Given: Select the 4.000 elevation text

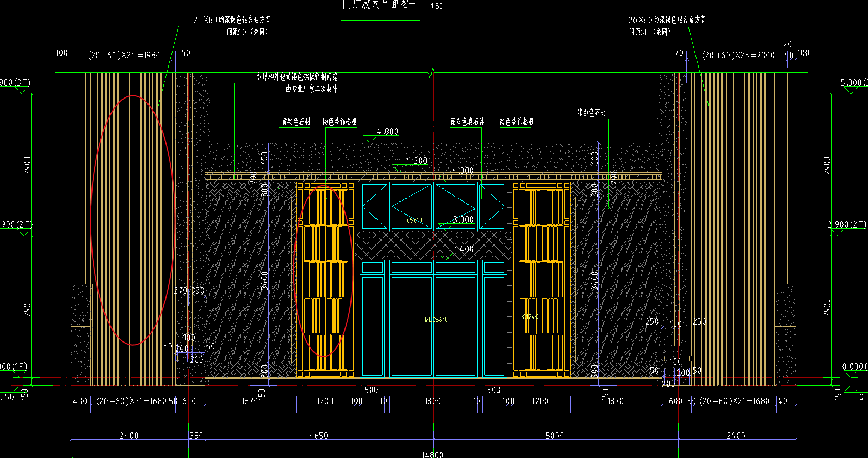Looking at the screenshot, I should 463,170.
